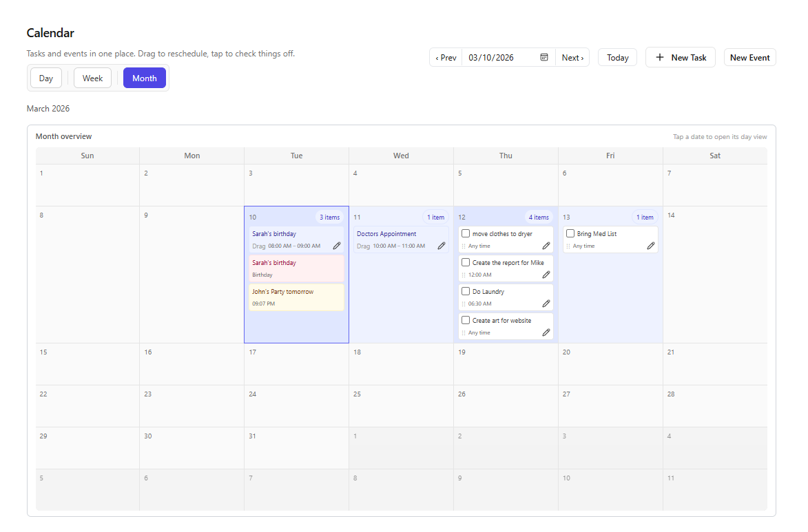Tick the 'Create art for website' checkbox

click(x=465, y=320)
